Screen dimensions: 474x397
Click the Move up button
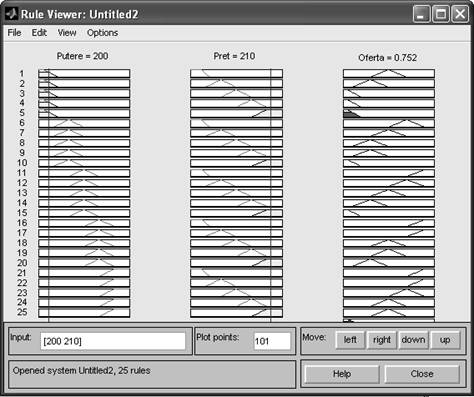(x=445, y=340)
